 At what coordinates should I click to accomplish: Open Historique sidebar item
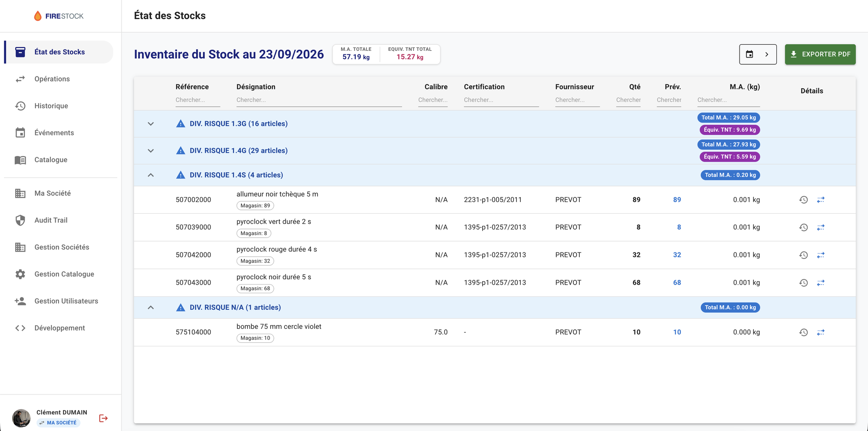click(x=59, y=106)
